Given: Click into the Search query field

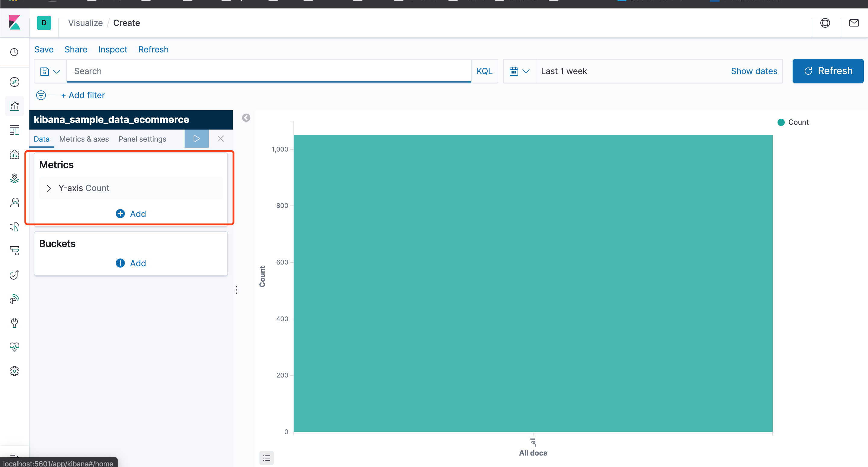Looking at the screenshot, I should (268, 71).
